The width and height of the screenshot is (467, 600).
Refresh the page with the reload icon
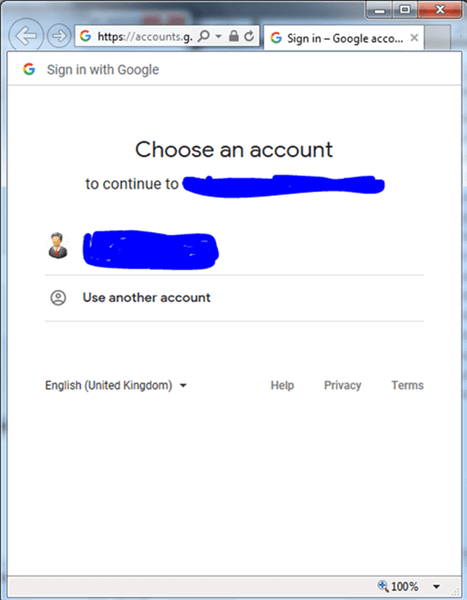(x=249, y=36)
